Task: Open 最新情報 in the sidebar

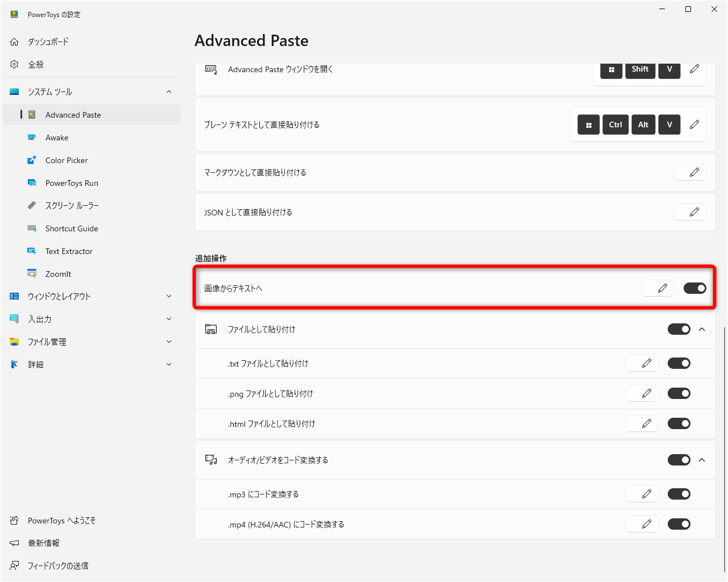Action: [x=44, y=543]
